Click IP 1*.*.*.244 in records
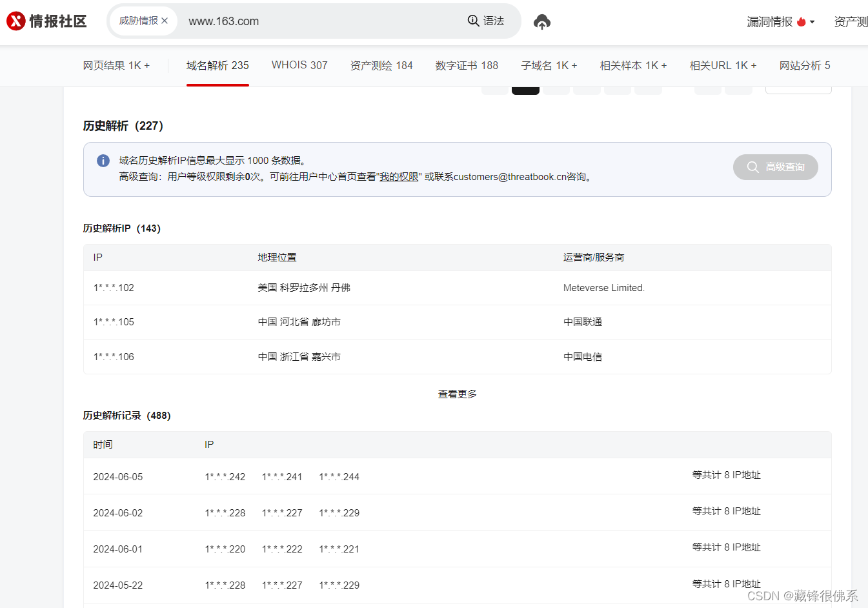The height and width of the screenshot is (608, 868). point(339,477)
